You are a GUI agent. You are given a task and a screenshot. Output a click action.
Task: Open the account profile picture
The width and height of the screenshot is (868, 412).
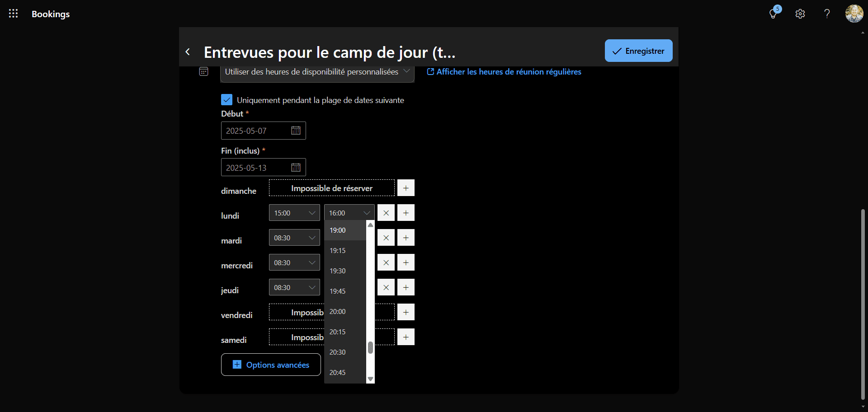pos(854,14)
